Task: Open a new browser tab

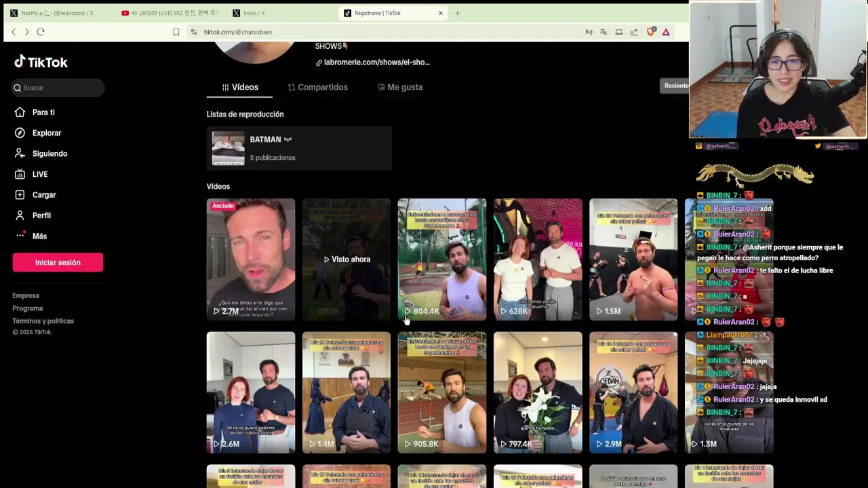Action: tap(457, 13)
